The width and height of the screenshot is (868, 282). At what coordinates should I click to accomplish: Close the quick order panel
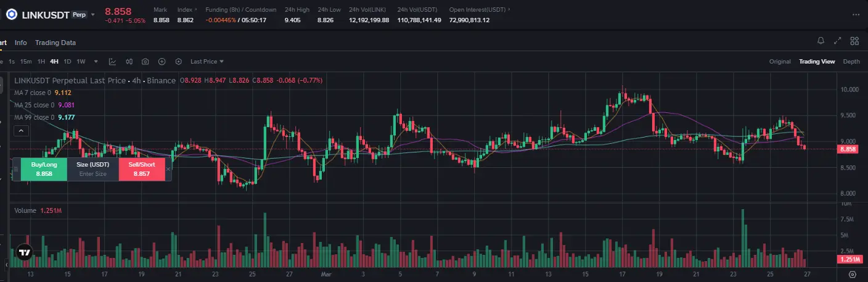click(168, 169)
